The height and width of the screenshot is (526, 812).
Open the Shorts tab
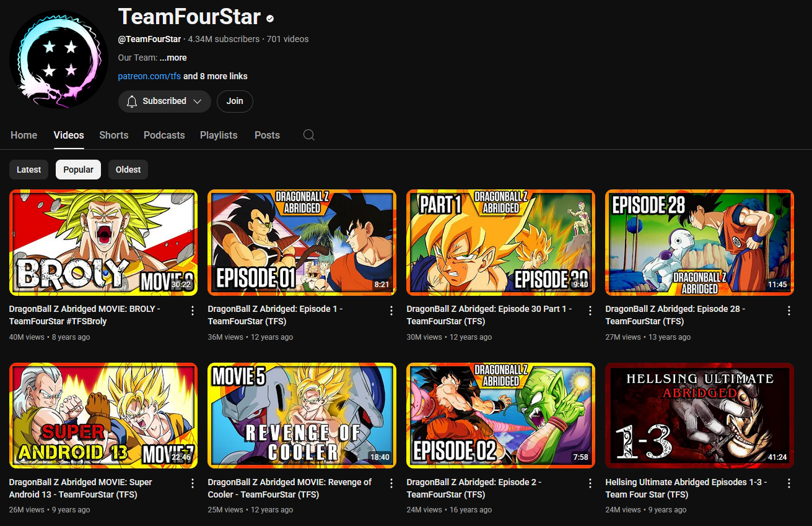point(114,135)
